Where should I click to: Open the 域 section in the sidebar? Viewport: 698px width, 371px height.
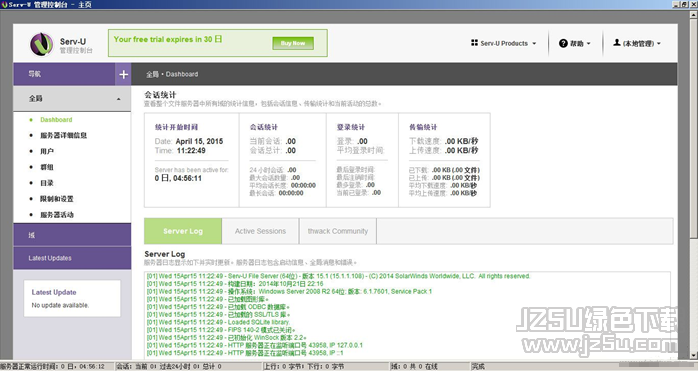click(x=72, y=235)
